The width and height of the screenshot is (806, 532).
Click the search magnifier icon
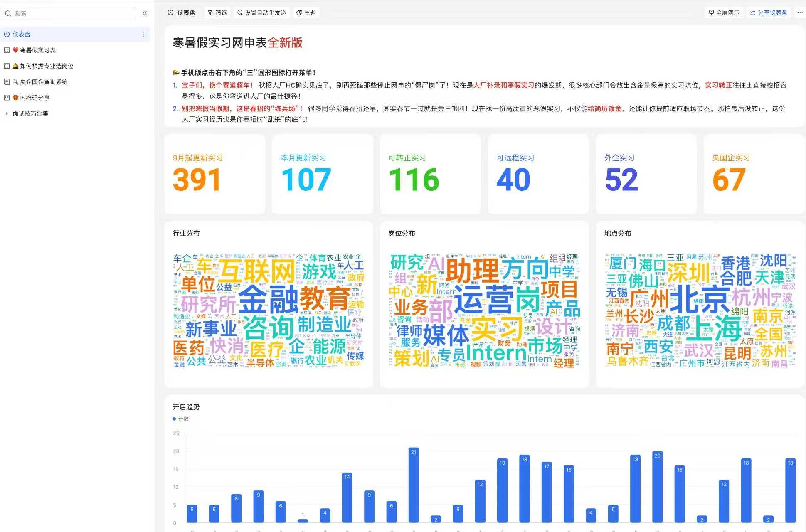tap(8, 13)
